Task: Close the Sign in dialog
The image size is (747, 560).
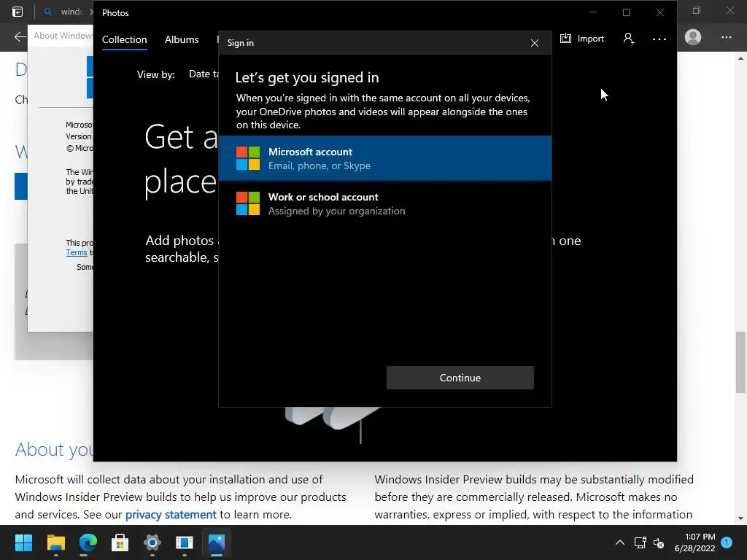Action: click(535, 43)
